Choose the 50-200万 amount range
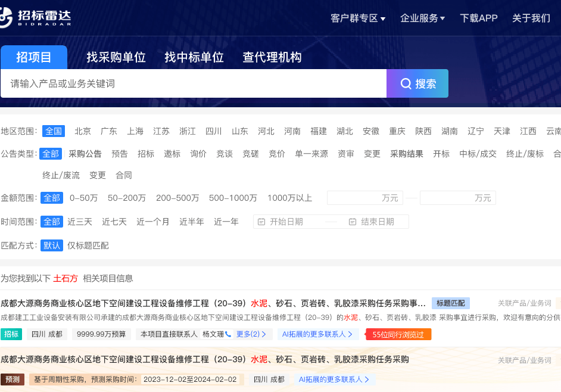This screenshot has height=392, width=561. (127, 198)
